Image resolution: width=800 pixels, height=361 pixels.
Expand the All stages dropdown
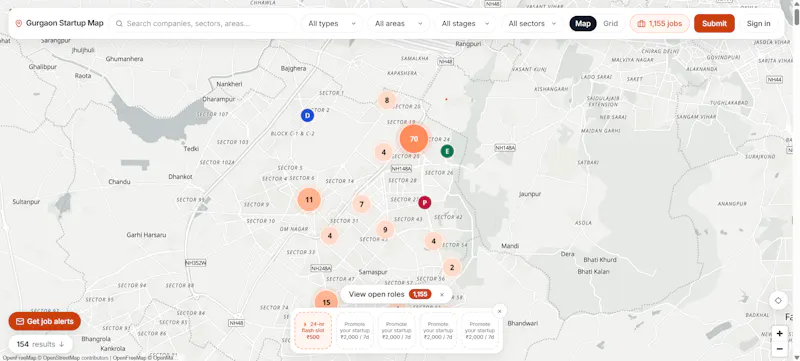[x=465, y=23]
